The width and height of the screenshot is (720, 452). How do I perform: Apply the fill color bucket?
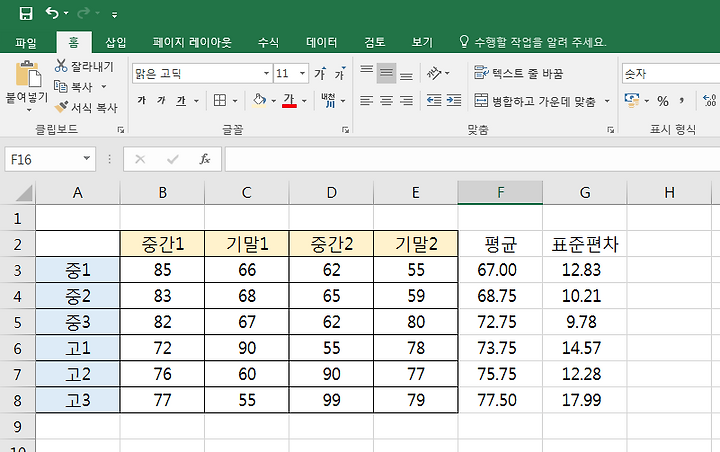(x=259, y=100)
